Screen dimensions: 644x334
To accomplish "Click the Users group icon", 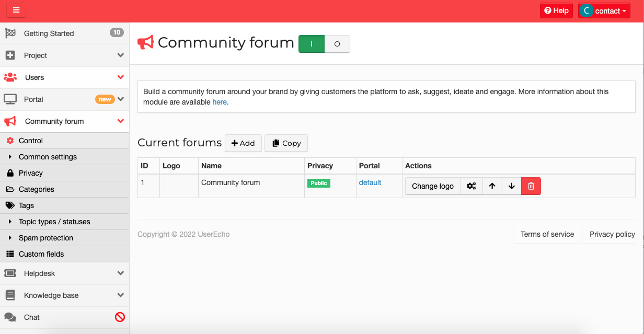I will [x=10, y=77].
